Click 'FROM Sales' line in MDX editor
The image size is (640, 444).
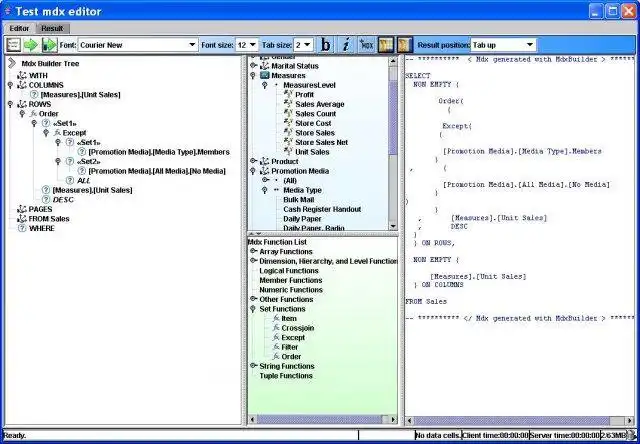426,302
